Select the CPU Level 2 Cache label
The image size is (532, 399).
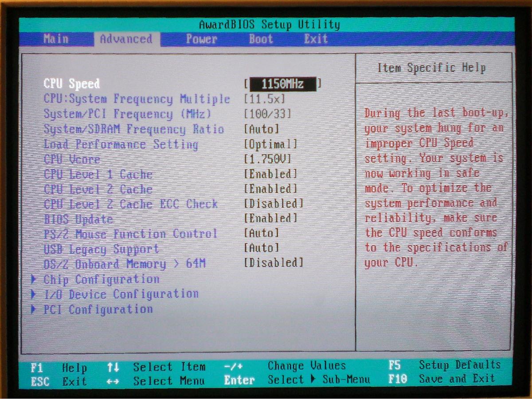tap(98, 189)
